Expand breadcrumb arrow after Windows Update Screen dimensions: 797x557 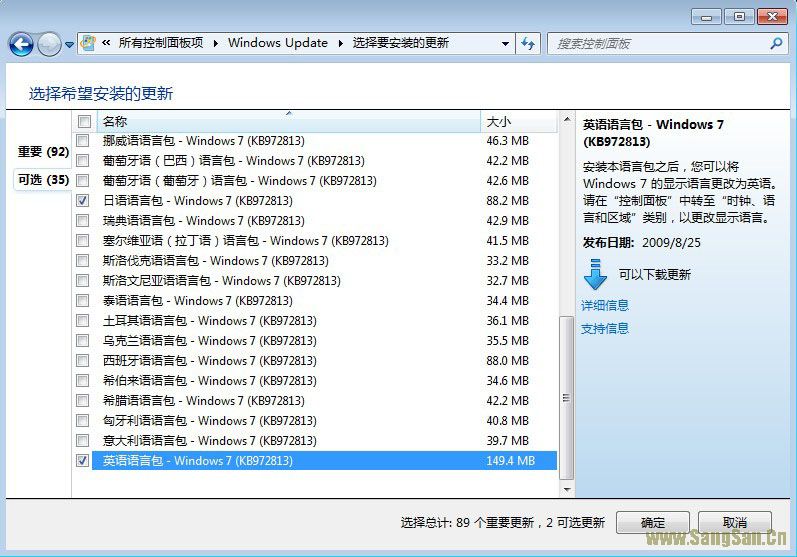click(x=340, y=43)
